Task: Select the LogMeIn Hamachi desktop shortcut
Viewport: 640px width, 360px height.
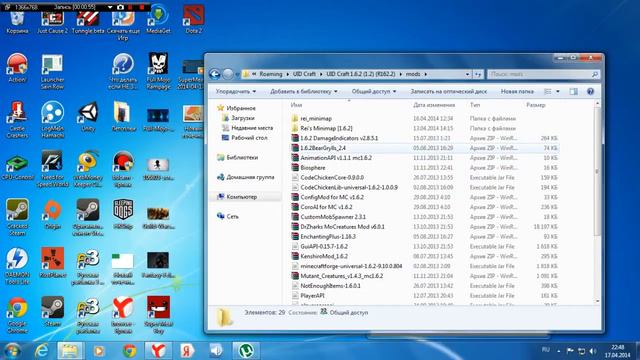Action: pyautogui.click(x=52, y=120)
